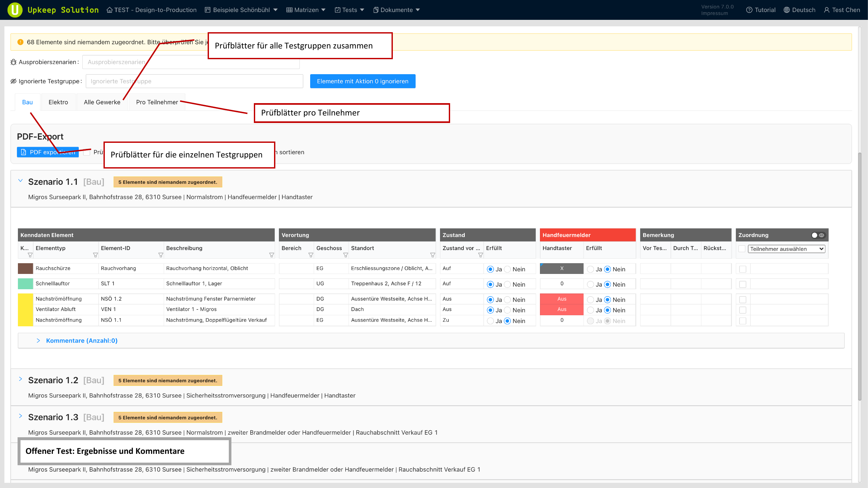868x488 pixels.
Task: Toggle the eye switch in Zuordnung header
Action: pos(818,235)
